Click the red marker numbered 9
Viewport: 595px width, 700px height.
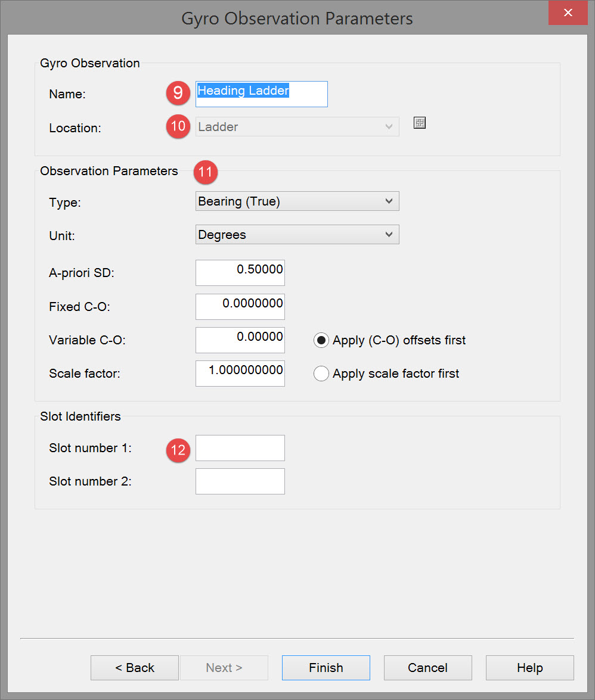point(178,92)
